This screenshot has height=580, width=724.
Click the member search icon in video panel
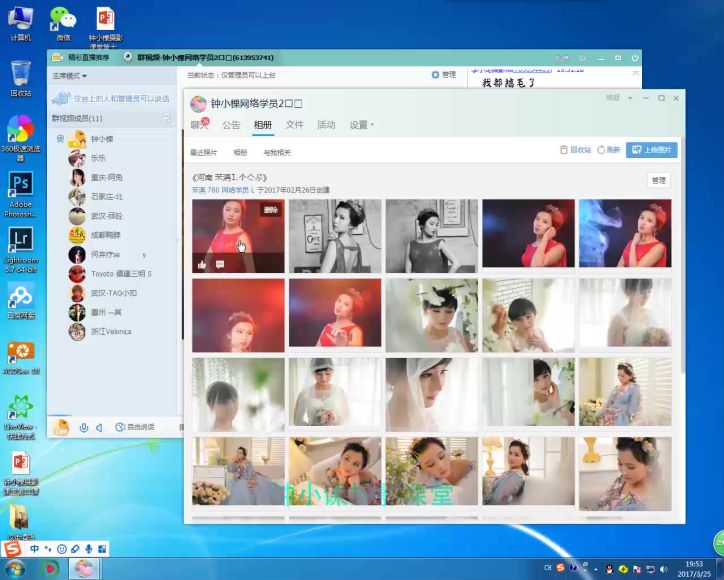tap(167, 119)
